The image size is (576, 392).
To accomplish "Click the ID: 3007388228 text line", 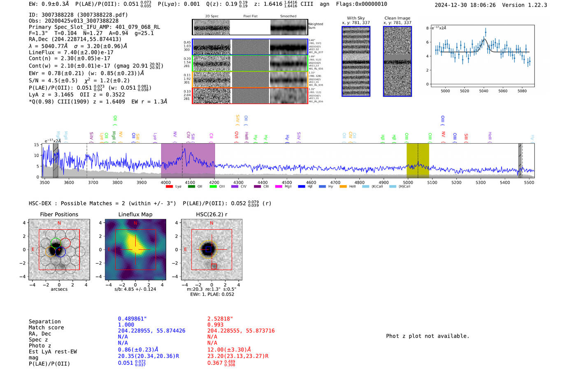I will [78, 15].
